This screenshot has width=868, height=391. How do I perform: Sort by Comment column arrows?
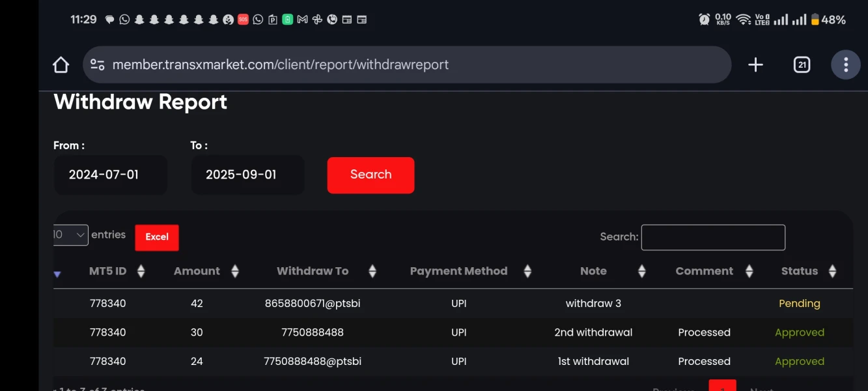tap(749, 271)
